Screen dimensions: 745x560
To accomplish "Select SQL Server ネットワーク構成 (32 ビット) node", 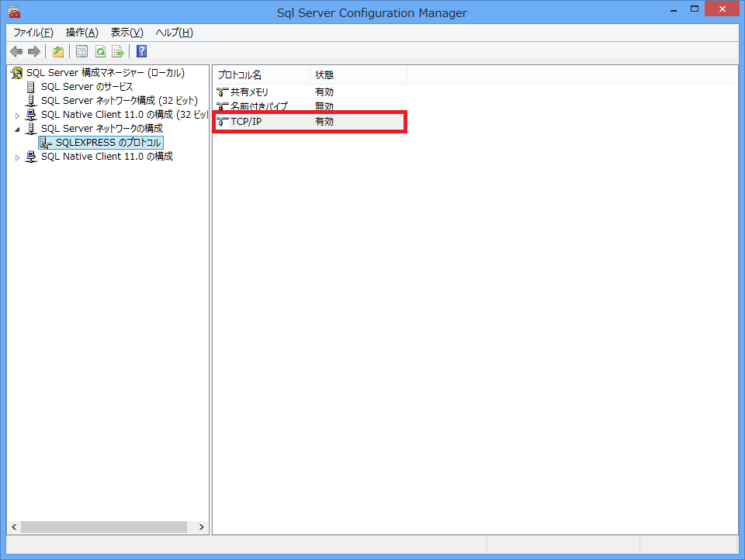I will tap(120, 101).
